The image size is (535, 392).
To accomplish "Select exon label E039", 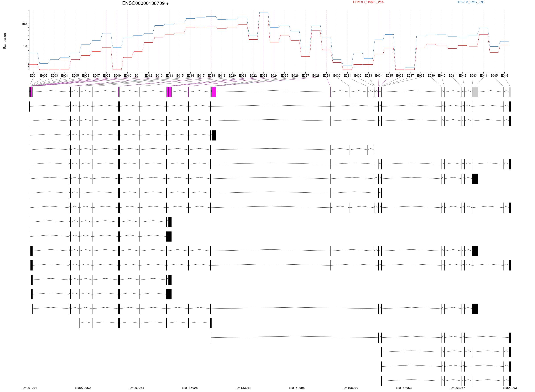I will tap(431, 76).
